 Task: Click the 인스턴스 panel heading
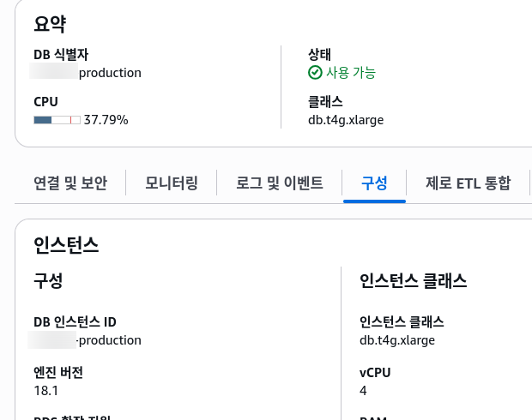tap(66, 245)
